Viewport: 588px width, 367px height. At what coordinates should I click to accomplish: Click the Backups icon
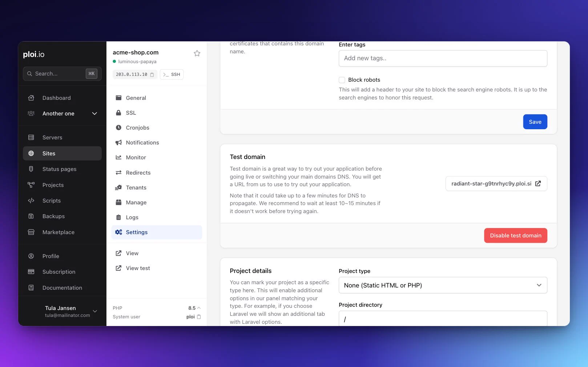click(31, 216)
